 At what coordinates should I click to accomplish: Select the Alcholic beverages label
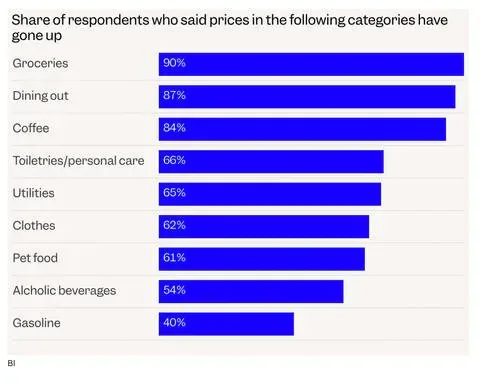coord(64,290)
